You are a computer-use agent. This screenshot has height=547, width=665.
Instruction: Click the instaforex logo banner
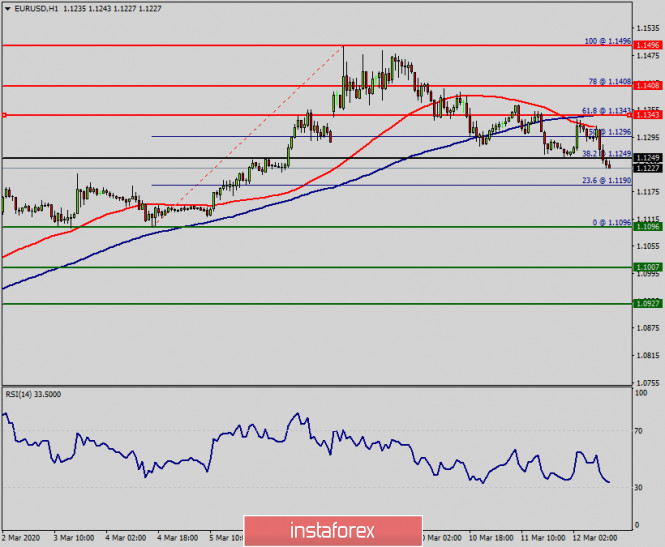click(333, 530)
